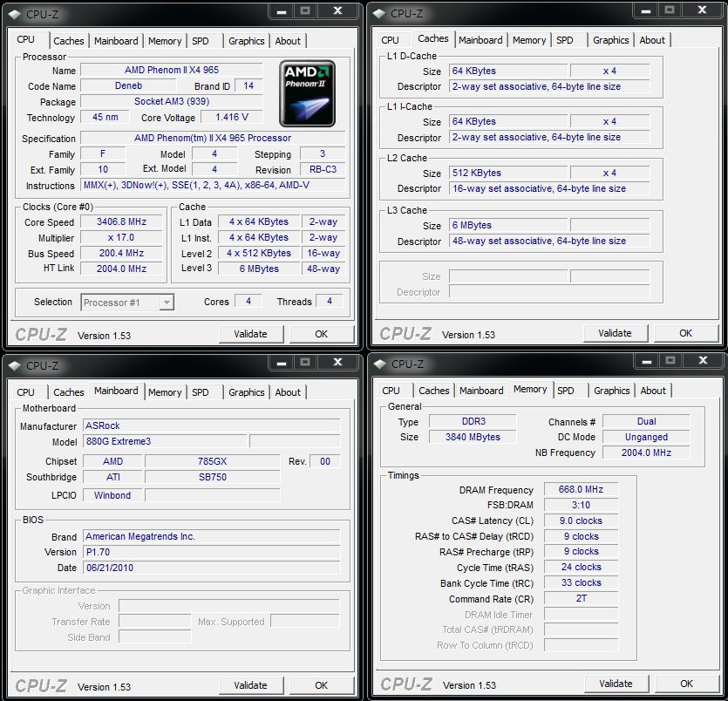This screenshot has height=701, width=728.
Task: Open About tab in the Memory window
Action: [653, 391]
